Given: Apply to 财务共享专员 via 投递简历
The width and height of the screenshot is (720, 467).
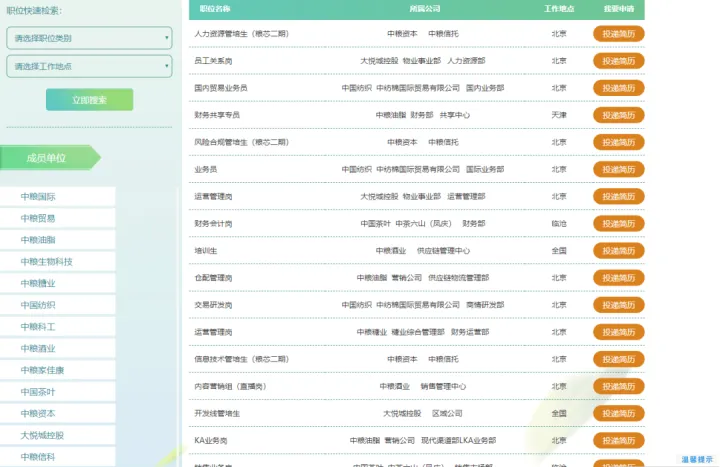Looking at the screenshot, I should (619, 115).
